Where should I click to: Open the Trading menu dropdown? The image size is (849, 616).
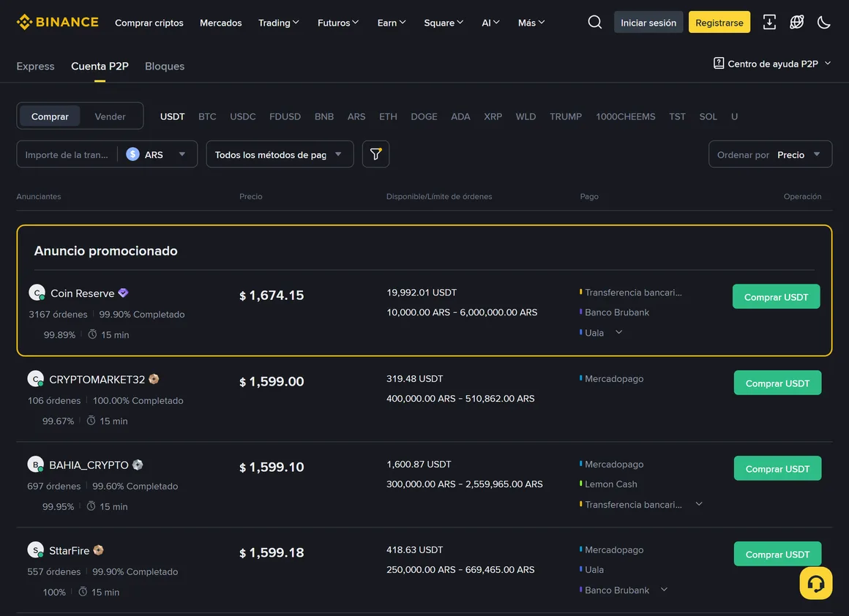(278, 23)
